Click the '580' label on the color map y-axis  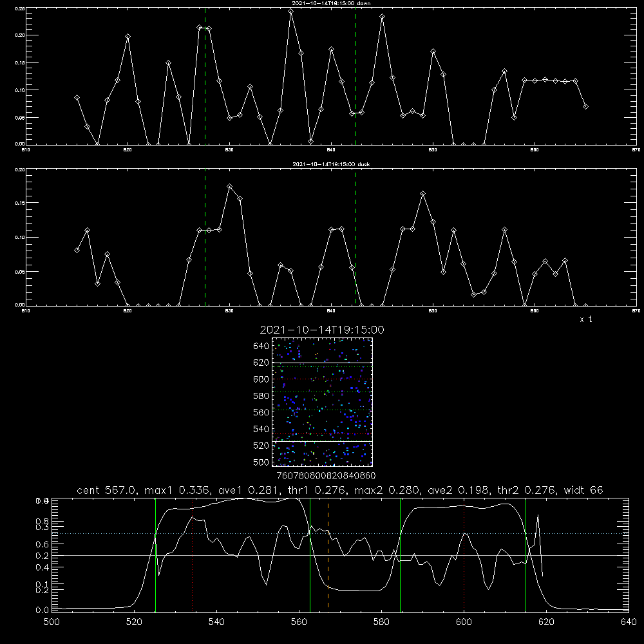coord(261,396)
